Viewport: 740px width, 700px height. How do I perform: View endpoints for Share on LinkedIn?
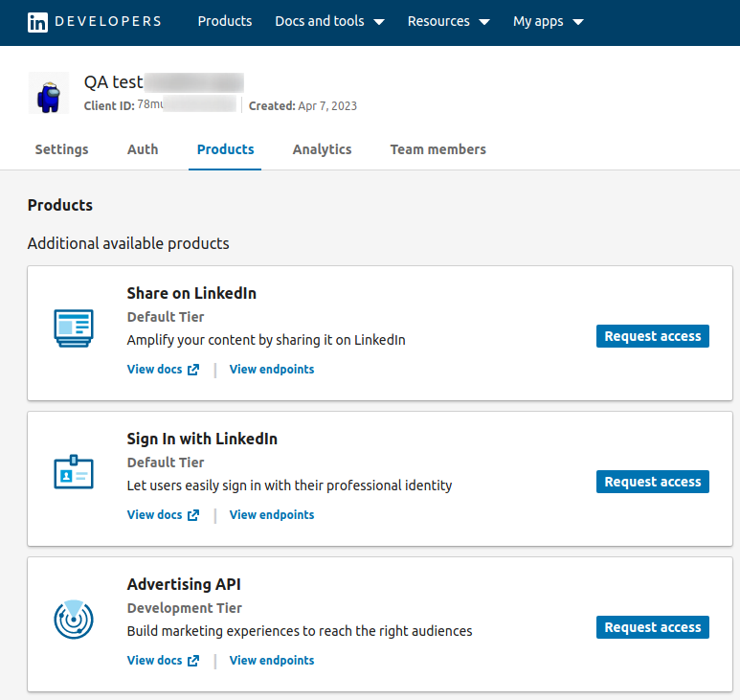tap(272, 369)
